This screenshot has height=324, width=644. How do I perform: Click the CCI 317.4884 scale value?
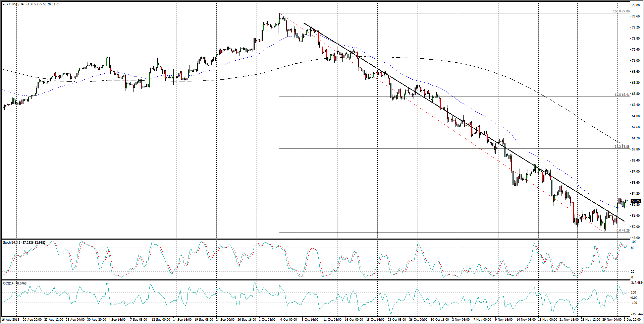click(x=637, y=283)
